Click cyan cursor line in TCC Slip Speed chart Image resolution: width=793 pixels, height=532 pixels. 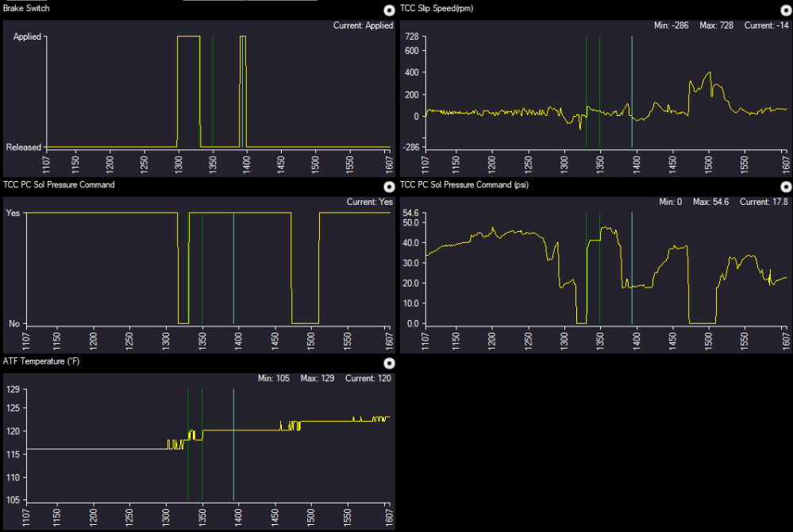point(632,91)
